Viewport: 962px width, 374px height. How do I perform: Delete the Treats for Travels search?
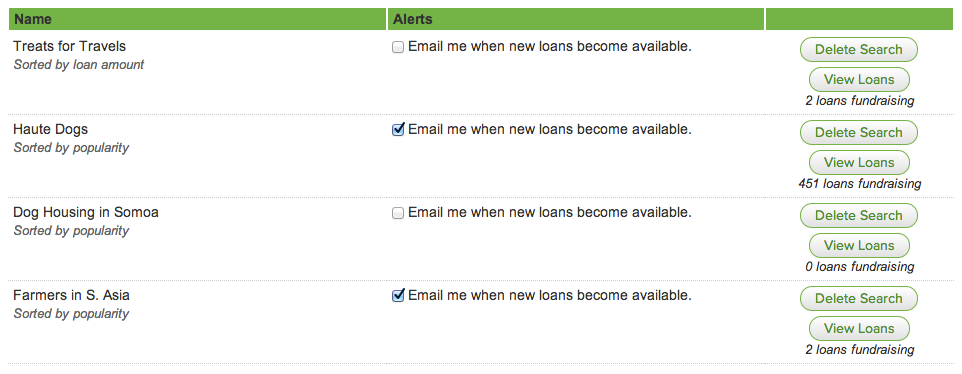(x=858, y=50)
